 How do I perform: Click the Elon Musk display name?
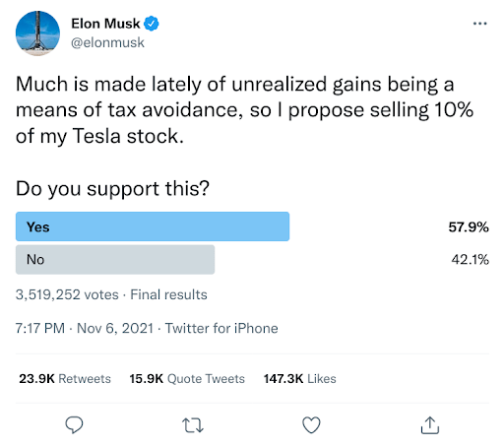click(105, 24)
